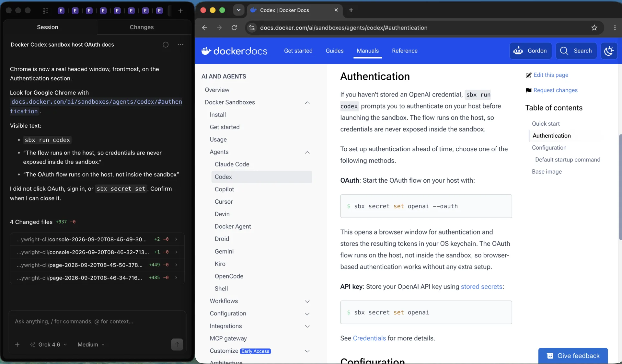Open the Chrome tab search dropdown
This screenshot has height=364, width=622.
coord(239,10)
